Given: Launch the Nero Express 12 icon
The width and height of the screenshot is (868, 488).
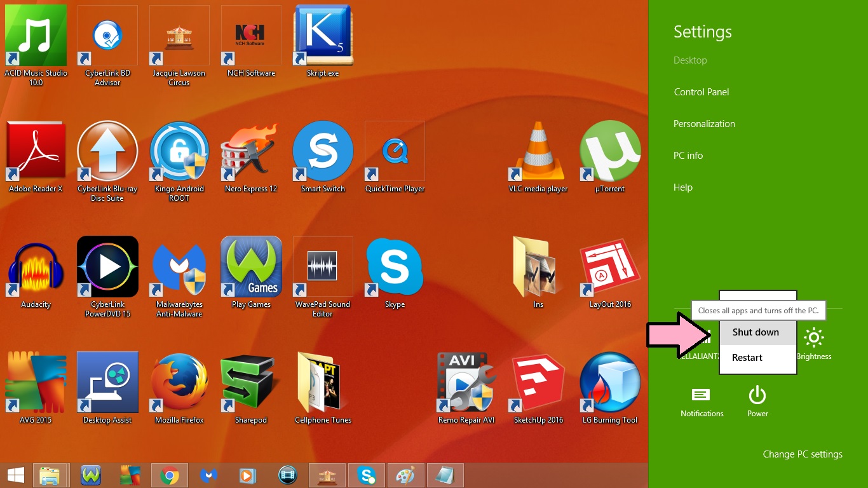Looking at the screenshot, I should (x=251, y=157).
